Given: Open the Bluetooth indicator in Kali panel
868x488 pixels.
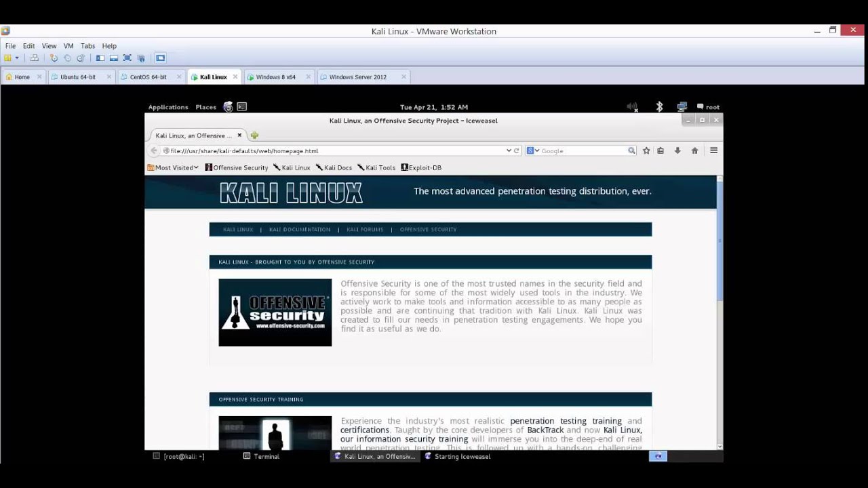Looking at the screenshot, I should tap(659, 107).
